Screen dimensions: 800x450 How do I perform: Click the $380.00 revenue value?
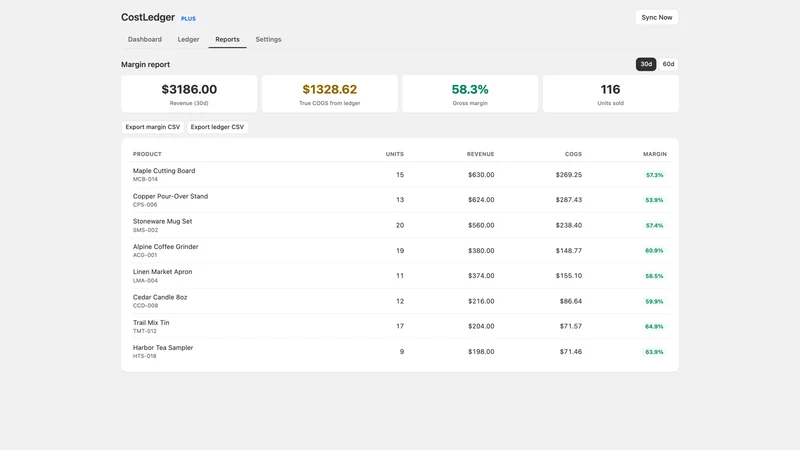[x=481, y=251]
